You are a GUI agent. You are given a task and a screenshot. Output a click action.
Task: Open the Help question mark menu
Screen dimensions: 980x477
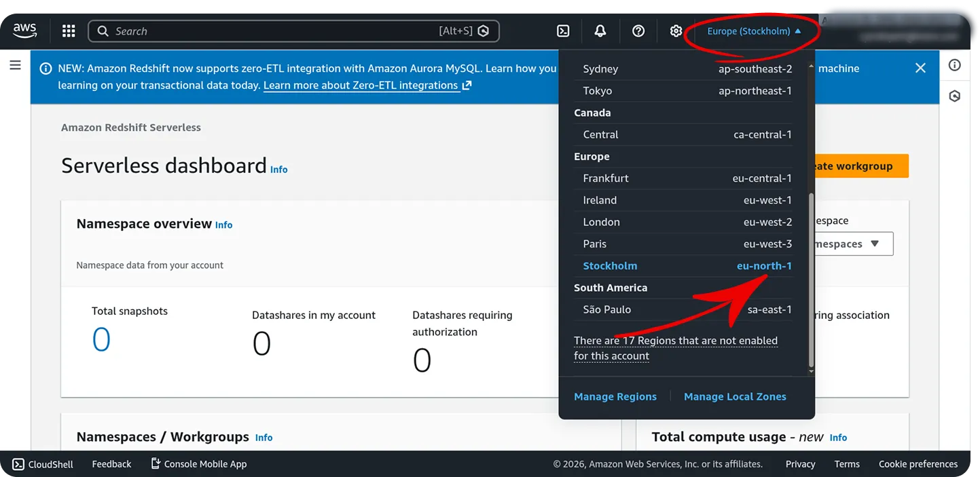point(638,30)
